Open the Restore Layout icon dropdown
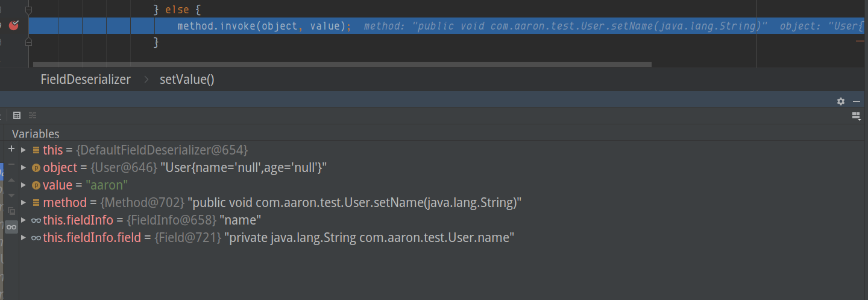This screenshot has width=868, height=300. tap(856, 115)
